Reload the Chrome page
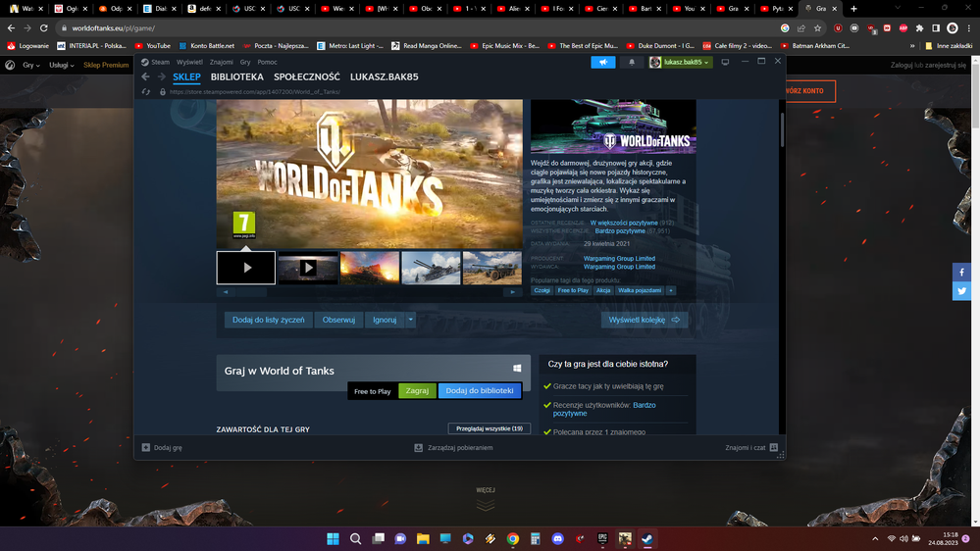Screen dimensions: 980x551 tap(44, 28)
